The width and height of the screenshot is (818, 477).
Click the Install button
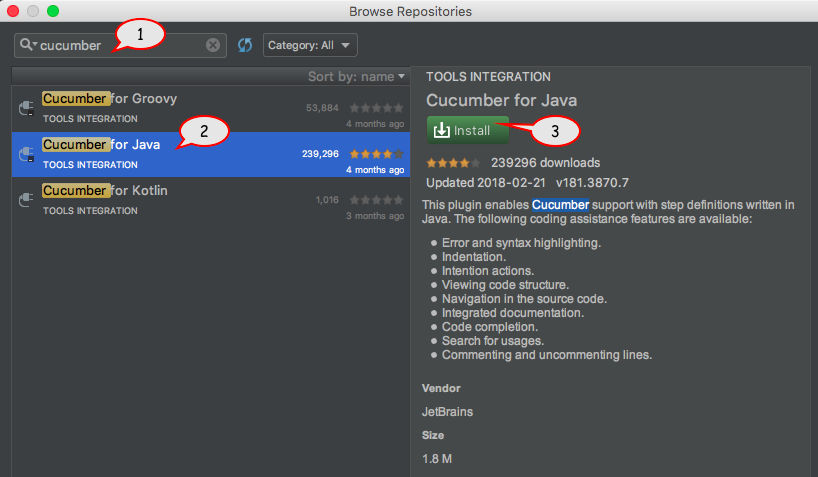point(467,130)
